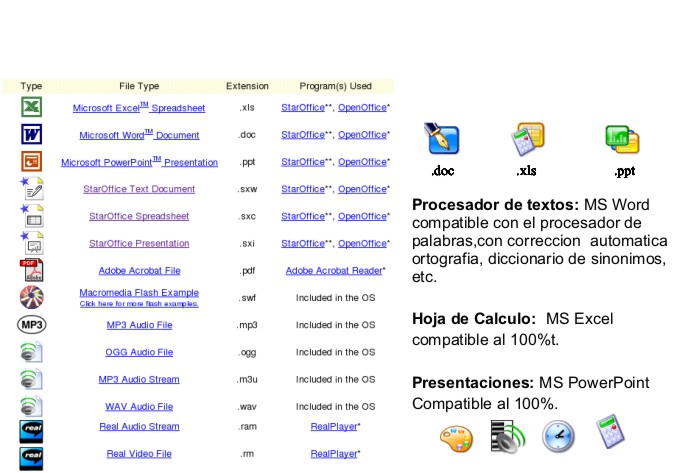
Task: Click the green chart .ppt icon
Action: [622, 139]
